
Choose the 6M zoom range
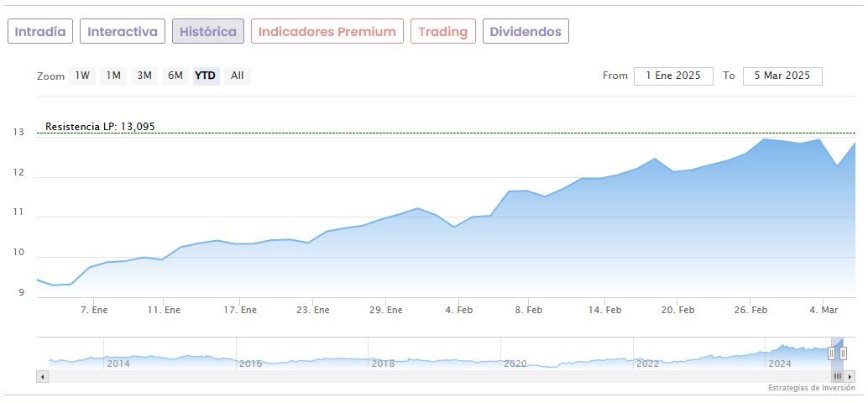(175, 76)
